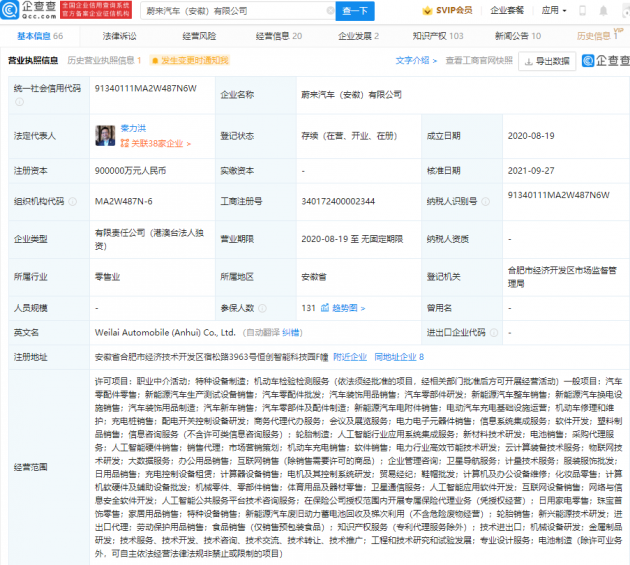The height and width of the screenshot is (565, 630).
Task: Select organization code MA2W487N-6
Action: pos(124,201)
